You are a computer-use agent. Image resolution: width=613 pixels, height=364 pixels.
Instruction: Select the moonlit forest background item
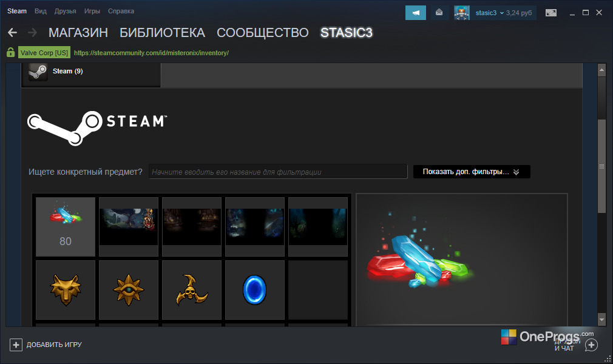pyautogui.click(x=129, y=227)
